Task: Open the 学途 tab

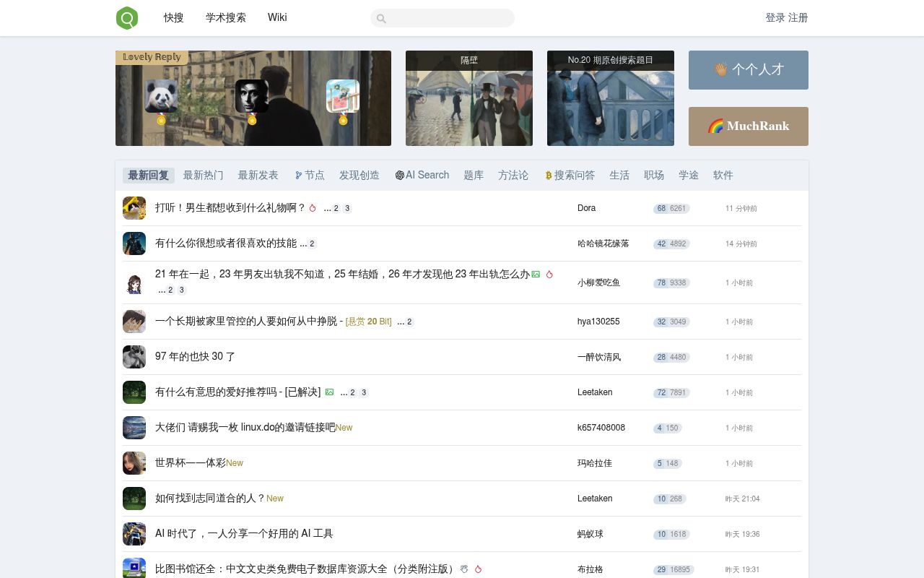Action: [x=689, y=176]
